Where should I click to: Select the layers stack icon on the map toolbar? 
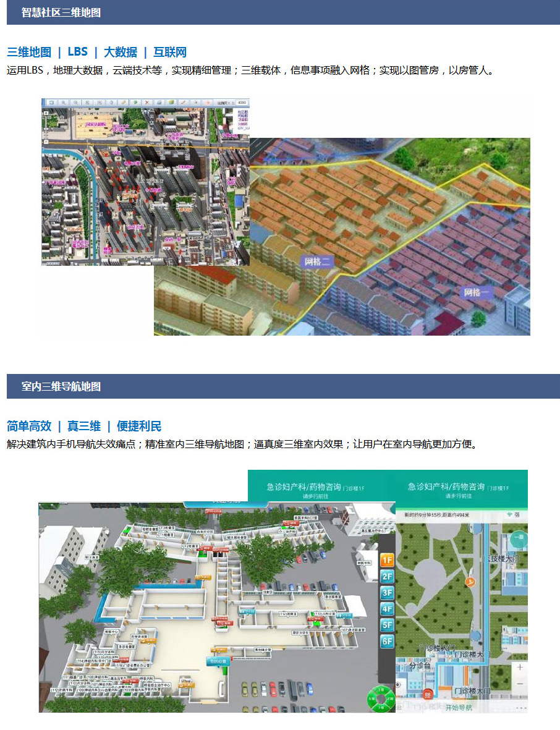pyautogui.click(x=171, y=103)
